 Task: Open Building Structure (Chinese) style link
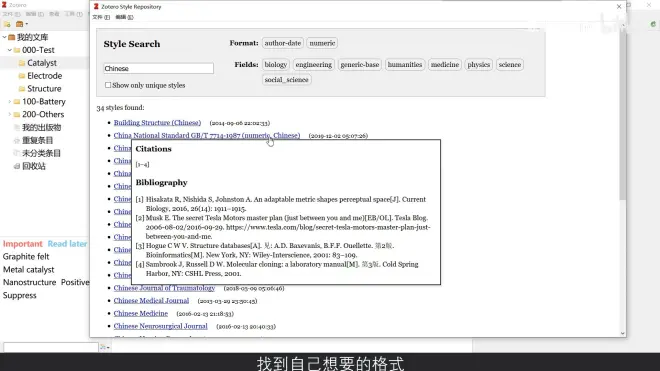(157, 123)
